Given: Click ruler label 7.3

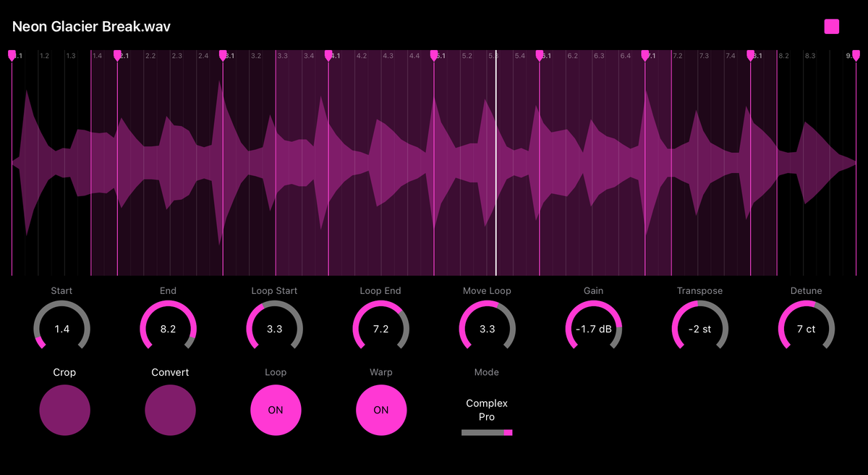Looking at the screenshot, I should pos(704,56).
